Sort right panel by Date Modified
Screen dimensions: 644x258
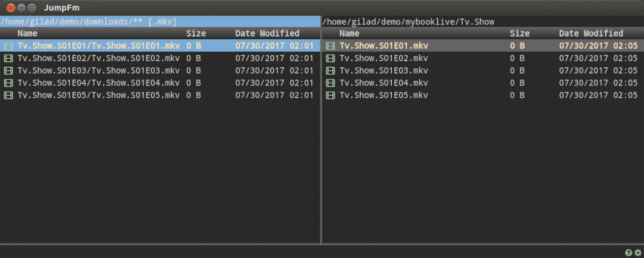pyautogui.click(x=591, y=33)
